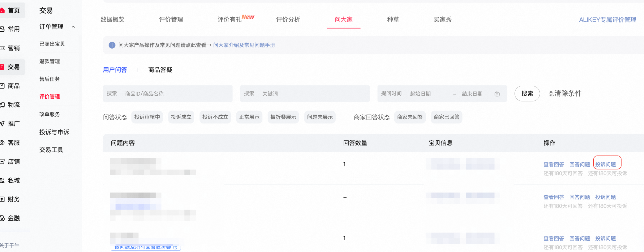Open 问大家介绍及常见问题手册 link

[x=244, y=45]
